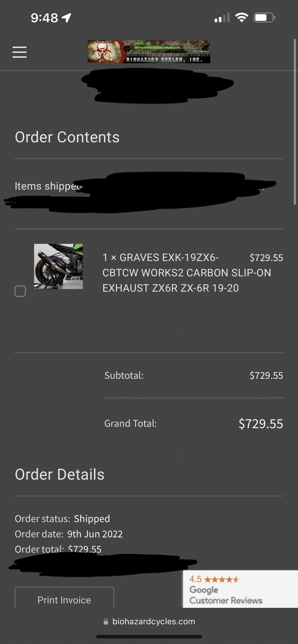Open the GRAVES EXK-19ZX6 product title link
Viewport: 298px width, 644px height.
[186, 273]
